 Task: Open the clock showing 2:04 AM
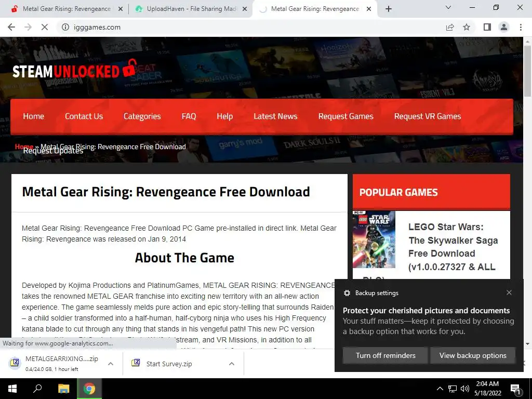[487, 389]
